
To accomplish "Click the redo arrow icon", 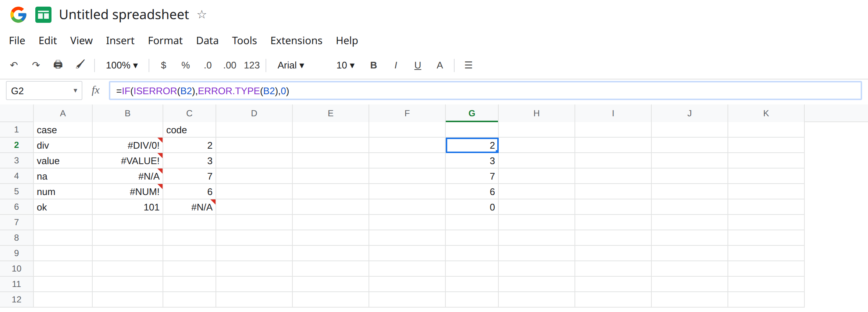I will pos(36,65).
